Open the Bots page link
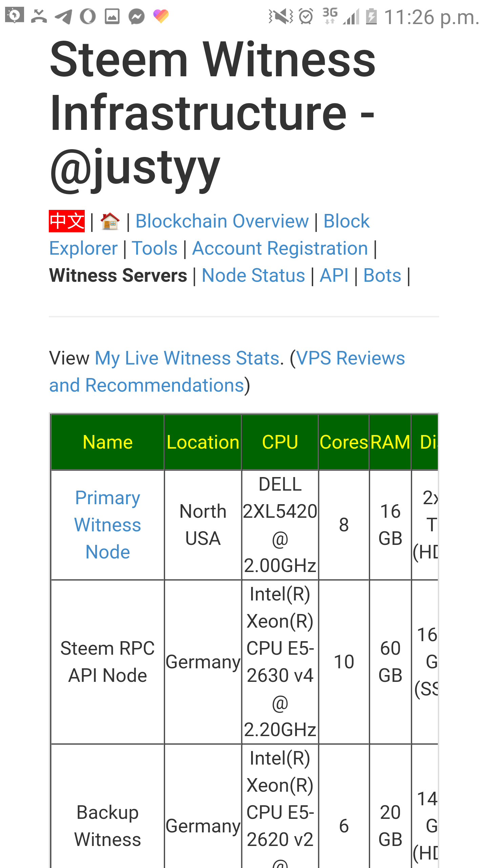 382,275
